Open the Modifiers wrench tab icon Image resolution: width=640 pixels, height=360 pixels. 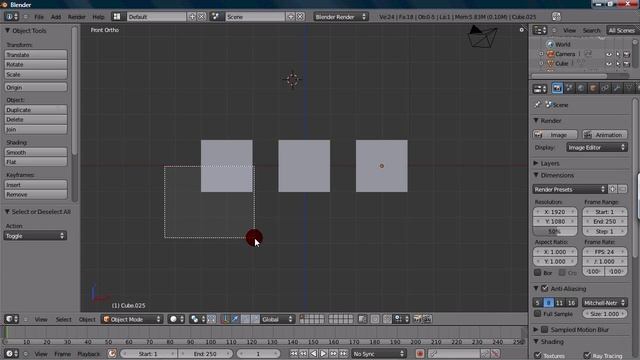coord(617,88)
